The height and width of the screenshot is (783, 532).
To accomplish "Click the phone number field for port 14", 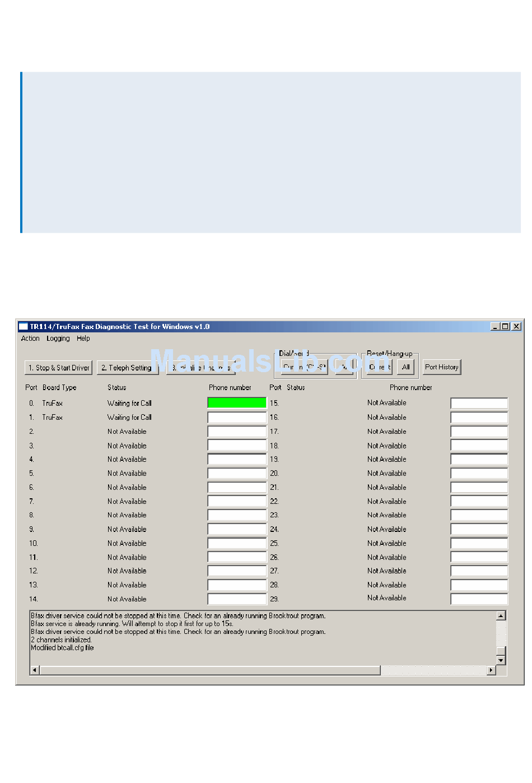I will coord(237,599).
